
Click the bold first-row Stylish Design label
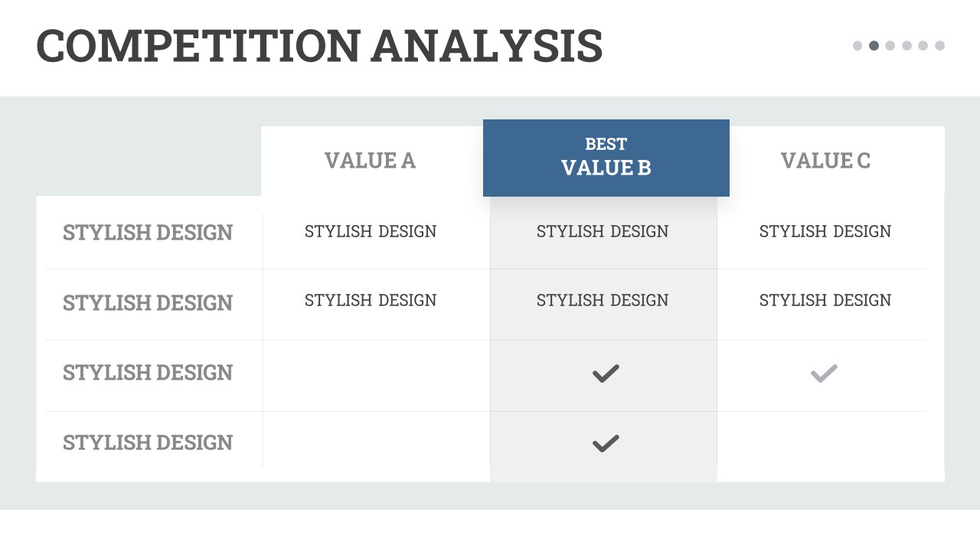pos(148,233)
